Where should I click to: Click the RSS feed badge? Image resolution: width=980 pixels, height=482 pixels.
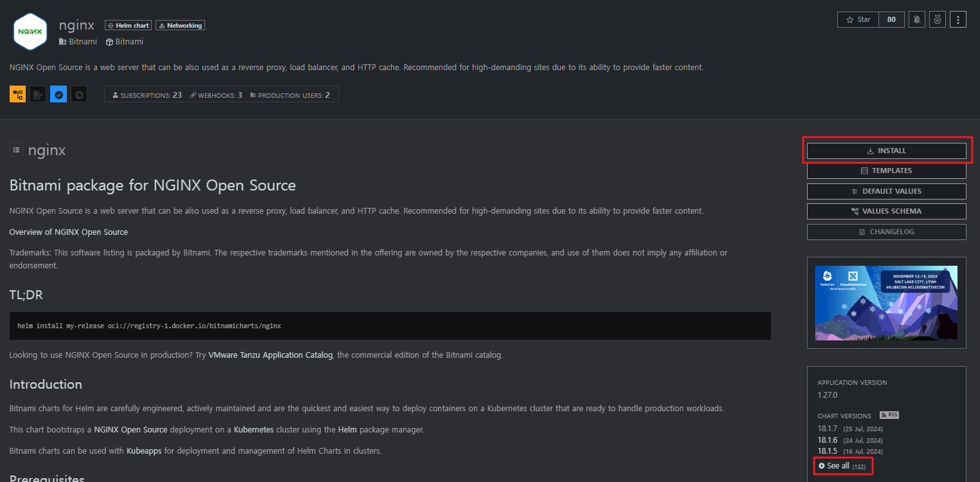[x=889, y=415]
